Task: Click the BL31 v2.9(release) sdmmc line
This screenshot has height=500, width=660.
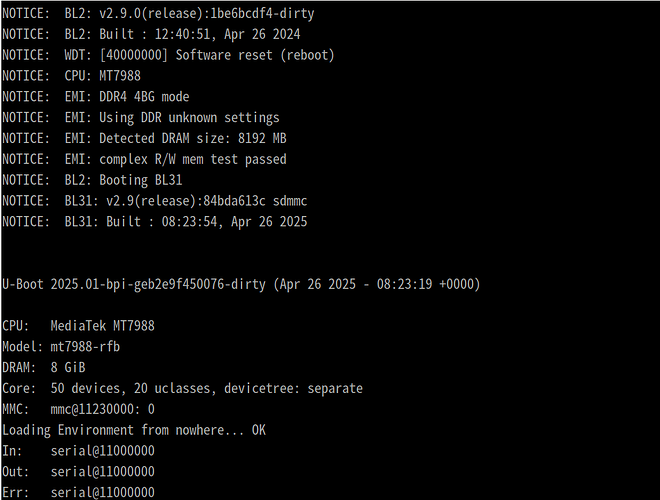Action: [154, 201]
